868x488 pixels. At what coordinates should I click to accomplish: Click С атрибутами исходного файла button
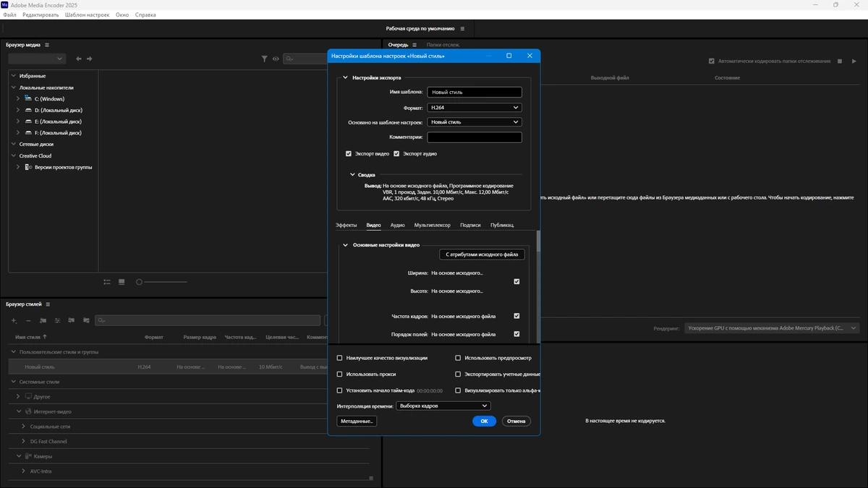pos(482,254)
